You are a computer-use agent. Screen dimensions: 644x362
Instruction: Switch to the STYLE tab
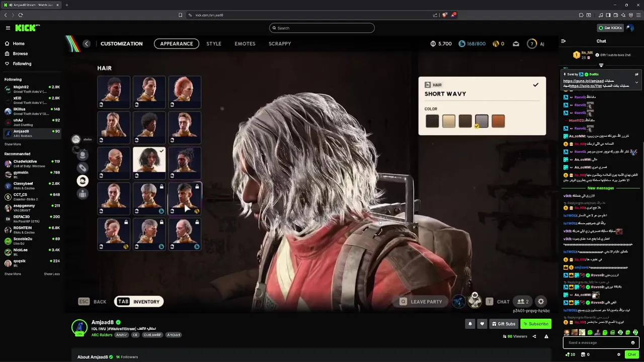coord(214,44)
